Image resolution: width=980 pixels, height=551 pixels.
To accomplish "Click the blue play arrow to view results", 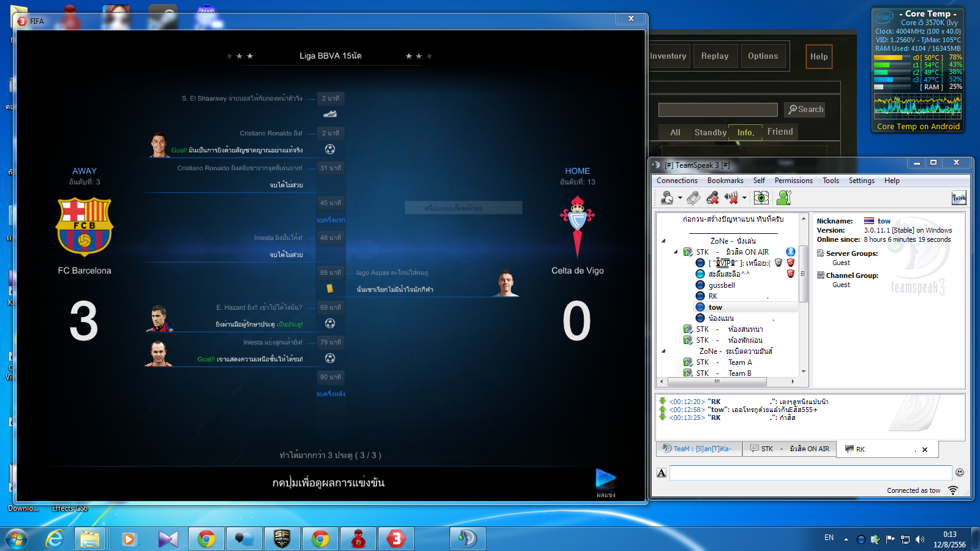I will click(x=606, y=478).
